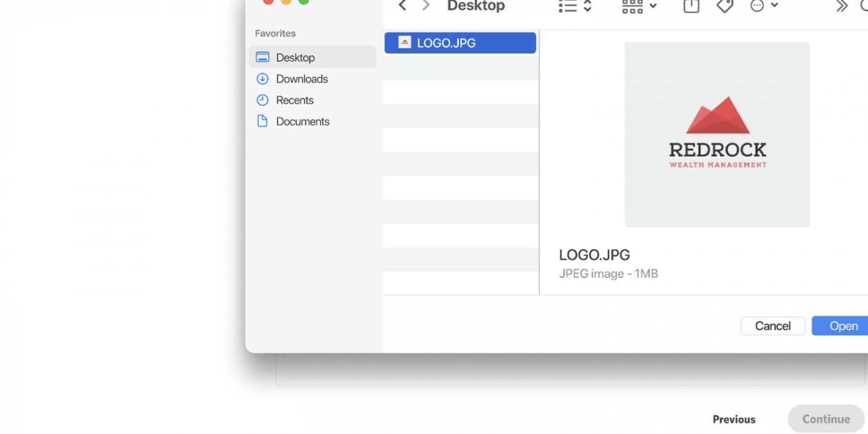This screenshot has height=434, width=868.
Task: Click the back navigation chevron
Action: [402, 6]
